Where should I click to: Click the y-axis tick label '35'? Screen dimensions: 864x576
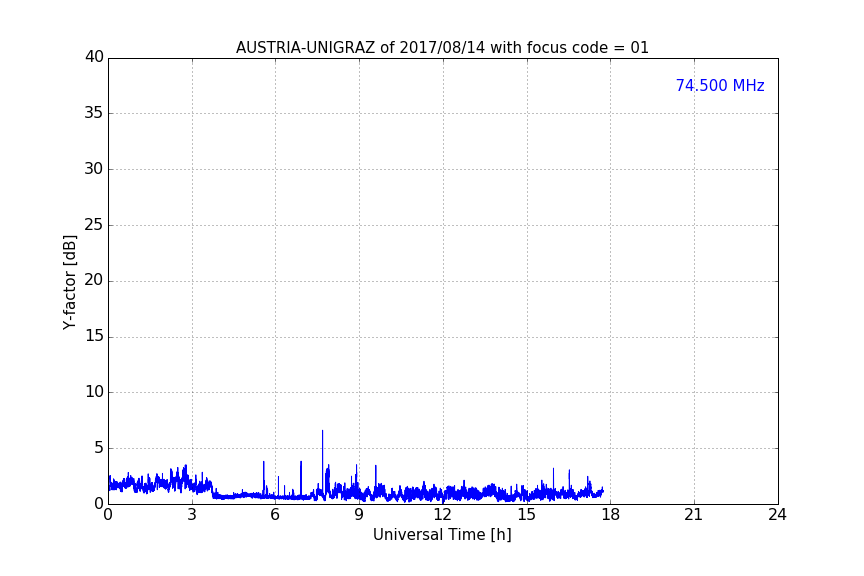point(94,113)
